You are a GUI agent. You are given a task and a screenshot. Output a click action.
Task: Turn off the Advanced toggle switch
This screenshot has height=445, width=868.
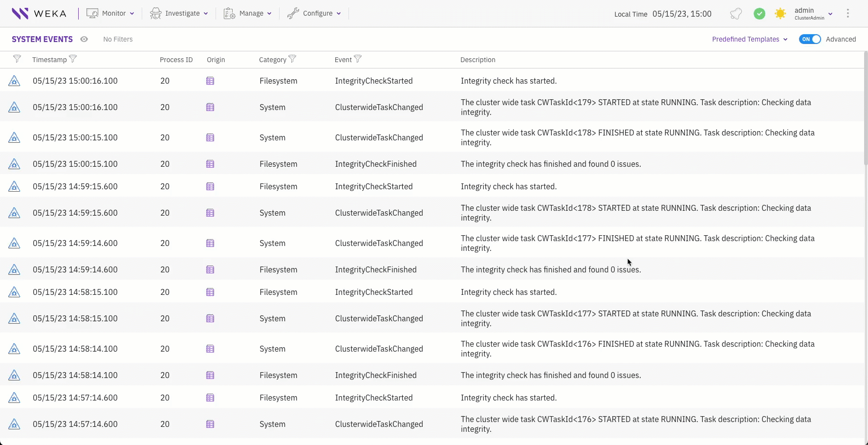[809, 39]
